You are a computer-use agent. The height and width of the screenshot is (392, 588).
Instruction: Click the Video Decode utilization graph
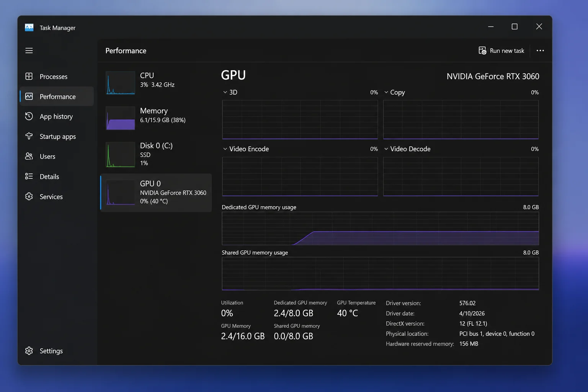click(x=461, y=176)
